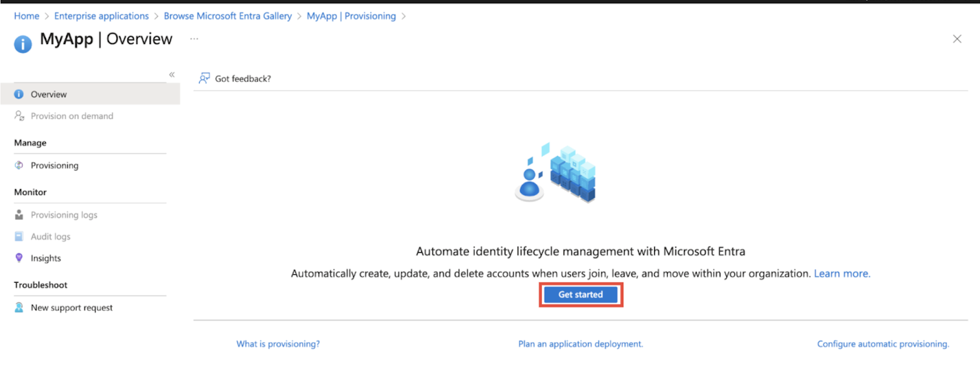The width and height of the screenshot is (980, 366).
Task: Open the more options ellipsis by the title
Action: pos(194,39)
